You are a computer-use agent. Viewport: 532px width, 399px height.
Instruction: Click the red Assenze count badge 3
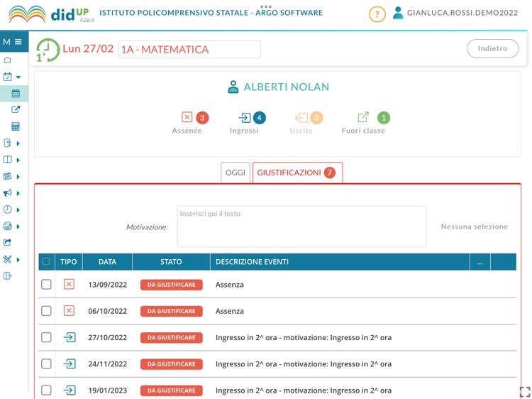pyautogui.click(x=202, y=118)
